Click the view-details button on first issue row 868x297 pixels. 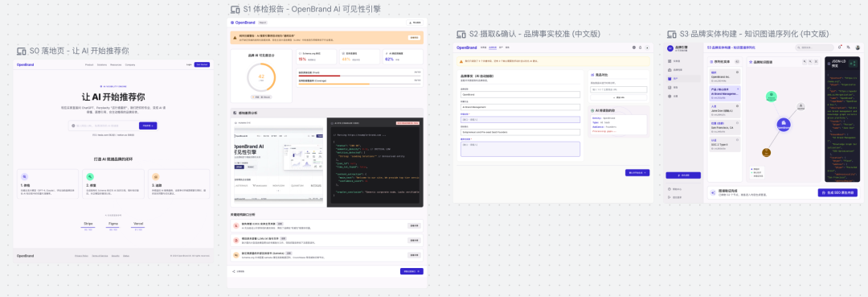pos(414,225)
